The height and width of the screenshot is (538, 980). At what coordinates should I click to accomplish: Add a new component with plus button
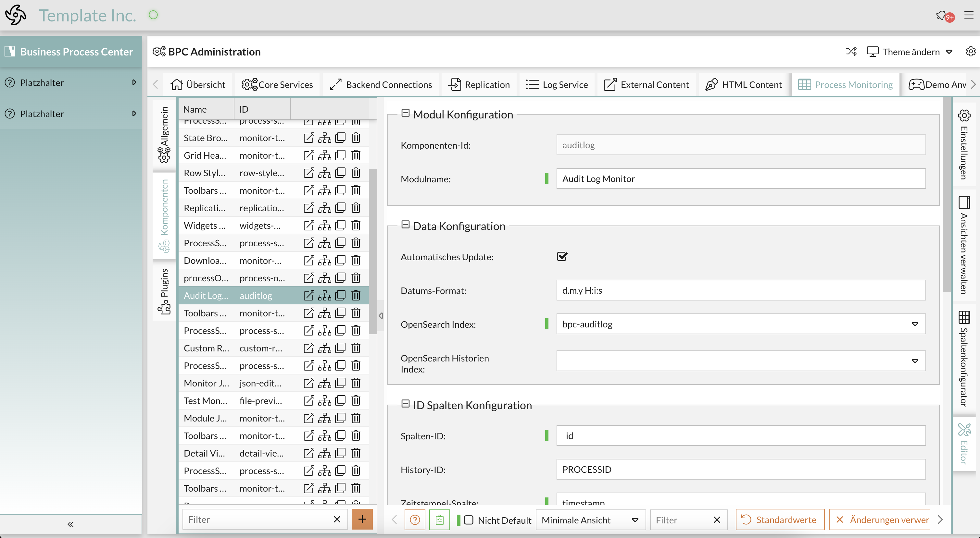pyautogui.click(x=362, y=519)
